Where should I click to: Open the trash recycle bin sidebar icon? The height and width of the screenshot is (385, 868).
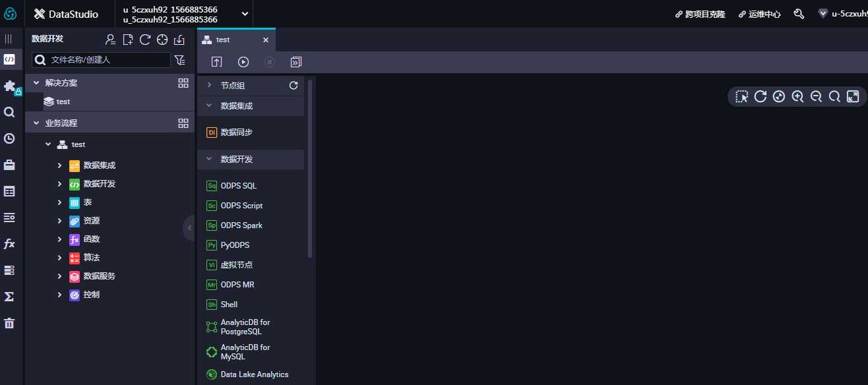coord(9,323)
